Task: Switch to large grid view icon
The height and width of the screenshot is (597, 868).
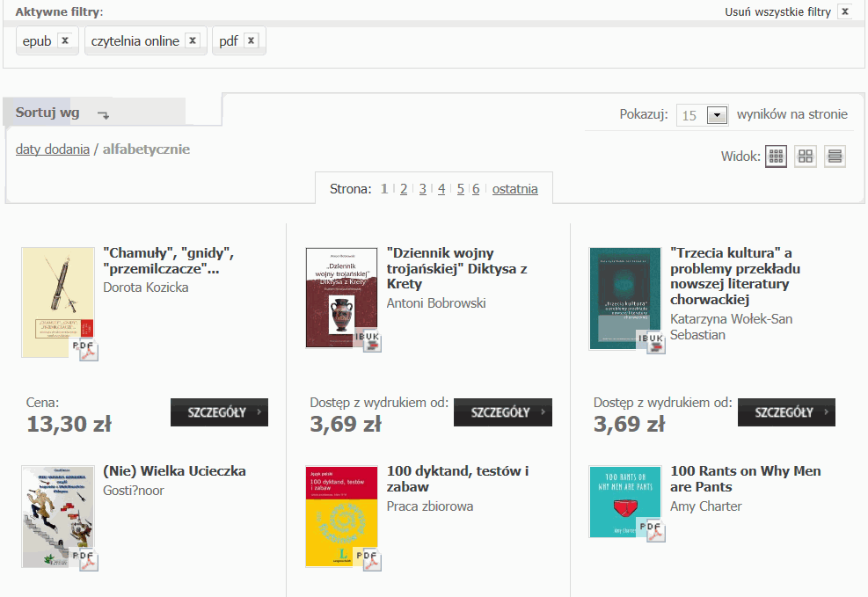Action: [806, 157]
